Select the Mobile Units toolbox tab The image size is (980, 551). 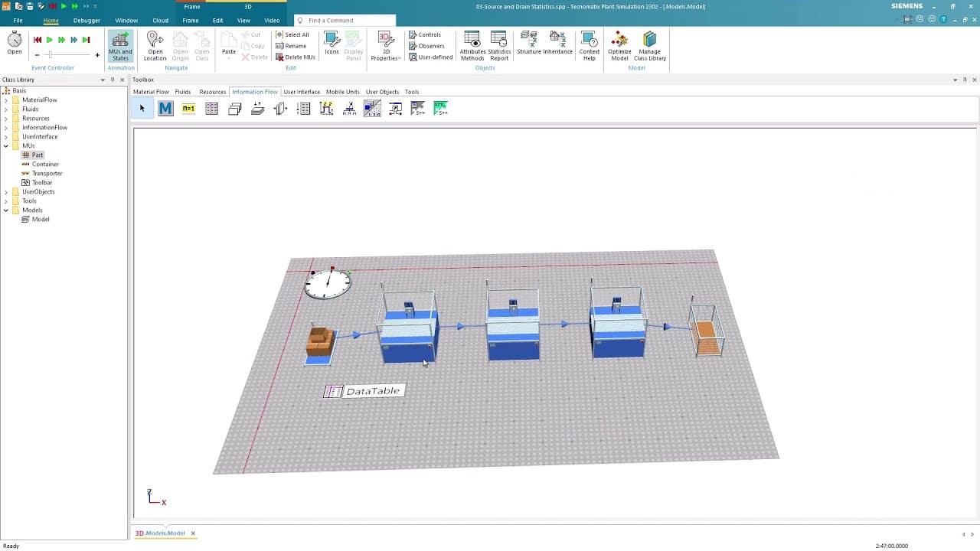tap(342, 92)
